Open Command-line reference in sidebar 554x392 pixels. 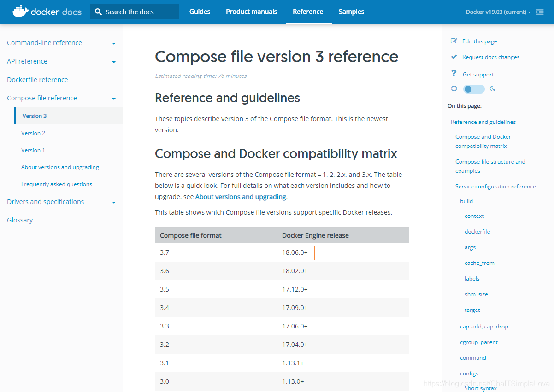coord(44,43)
